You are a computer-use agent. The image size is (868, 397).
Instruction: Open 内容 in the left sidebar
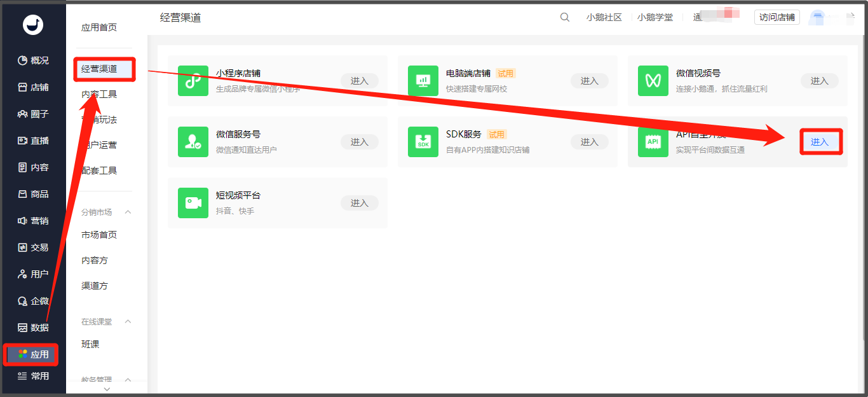click(x=33, y=167)
